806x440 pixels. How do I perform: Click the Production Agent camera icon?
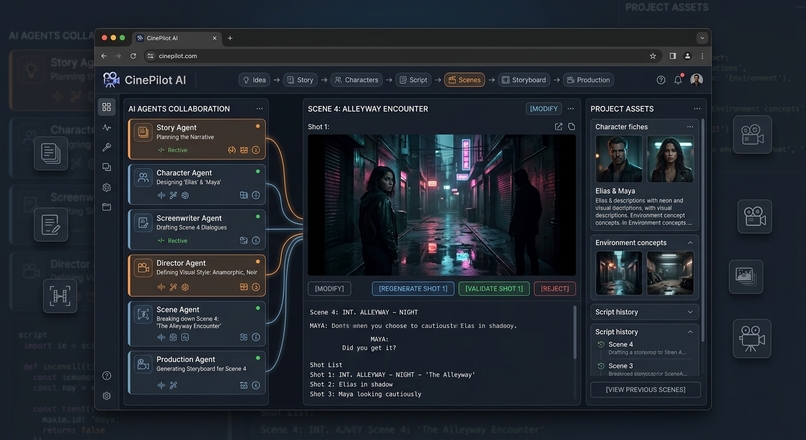click(143, 364)
